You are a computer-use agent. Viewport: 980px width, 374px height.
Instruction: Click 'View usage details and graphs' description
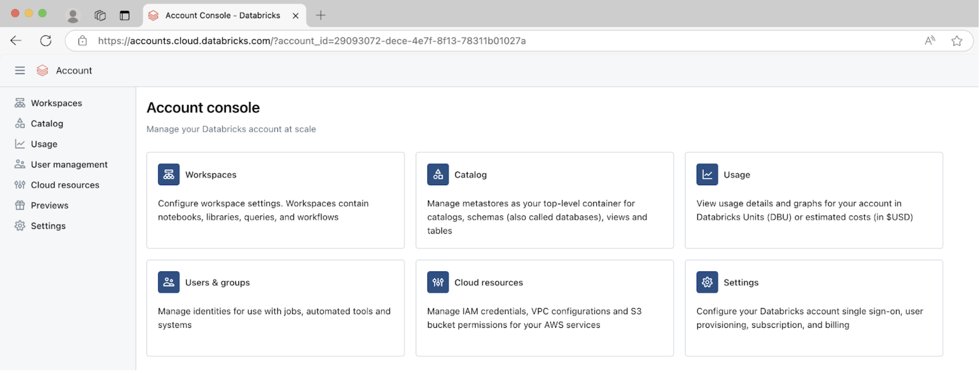[805, 210]
